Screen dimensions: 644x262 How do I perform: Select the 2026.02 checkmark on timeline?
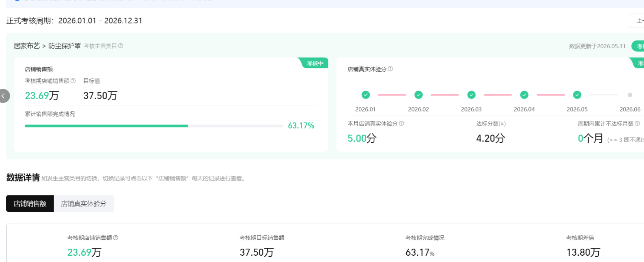[x=419, y=95]
